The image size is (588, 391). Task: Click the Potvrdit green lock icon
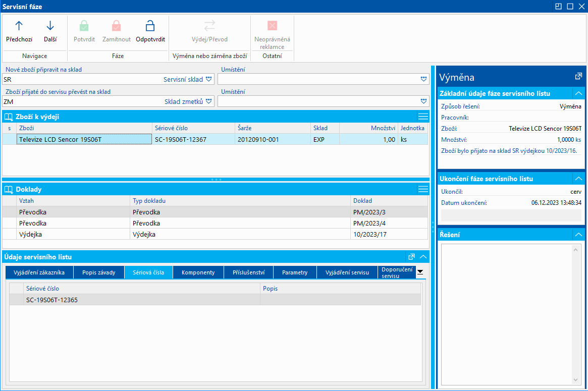pos(84,26)
